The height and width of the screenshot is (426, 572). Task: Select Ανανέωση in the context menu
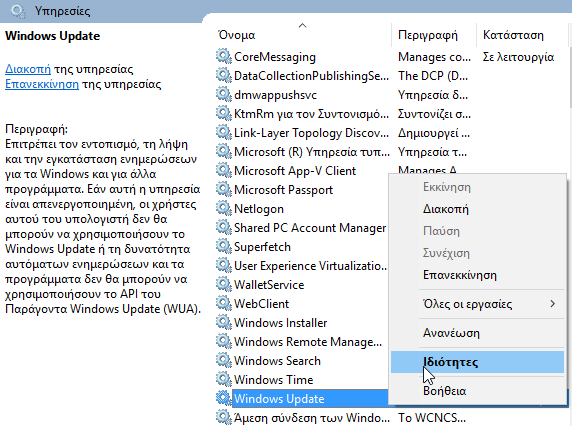pos(451,333)
